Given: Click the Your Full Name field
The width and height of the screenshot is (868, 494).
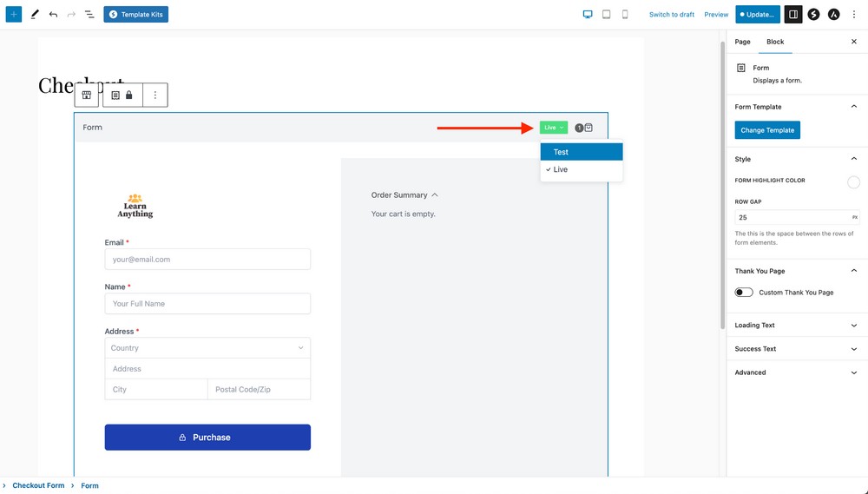Looking at the screenshot, I should click(x=207, y=304).
